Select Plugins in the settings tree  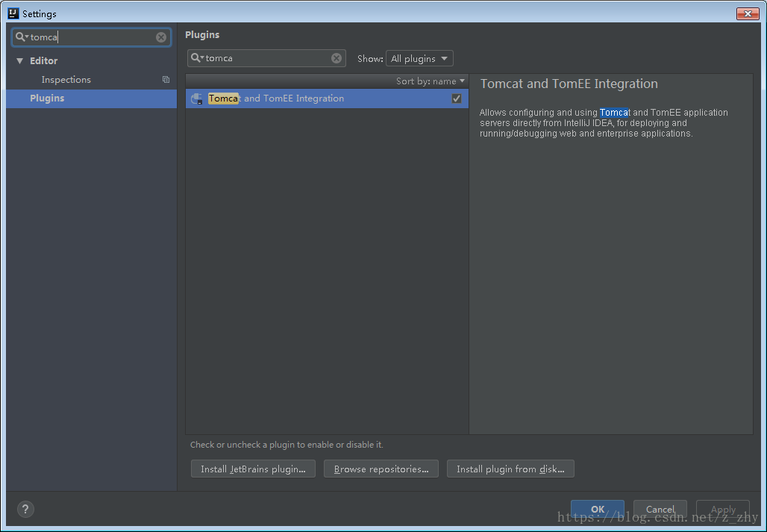92,98
